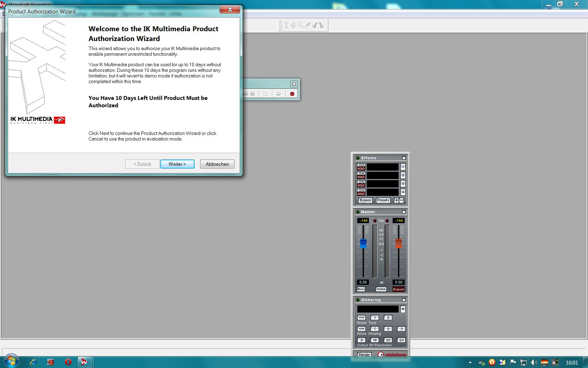588x368 pixels.
Task: Open the effects Presets button
Action: point(383,200)
